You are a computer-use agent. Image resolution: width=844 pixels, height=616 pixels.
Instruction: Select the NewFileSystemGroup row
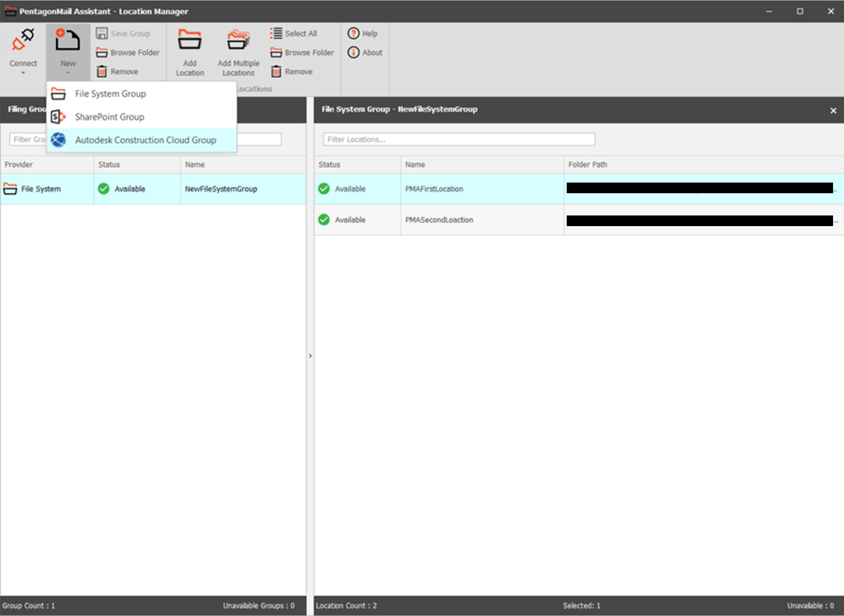[221, 189]
